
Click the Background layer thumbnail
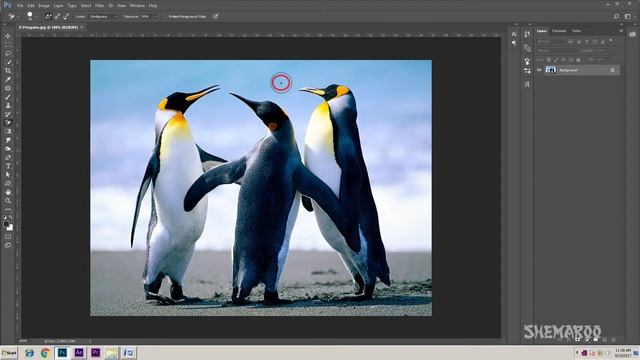pos(551,70)
